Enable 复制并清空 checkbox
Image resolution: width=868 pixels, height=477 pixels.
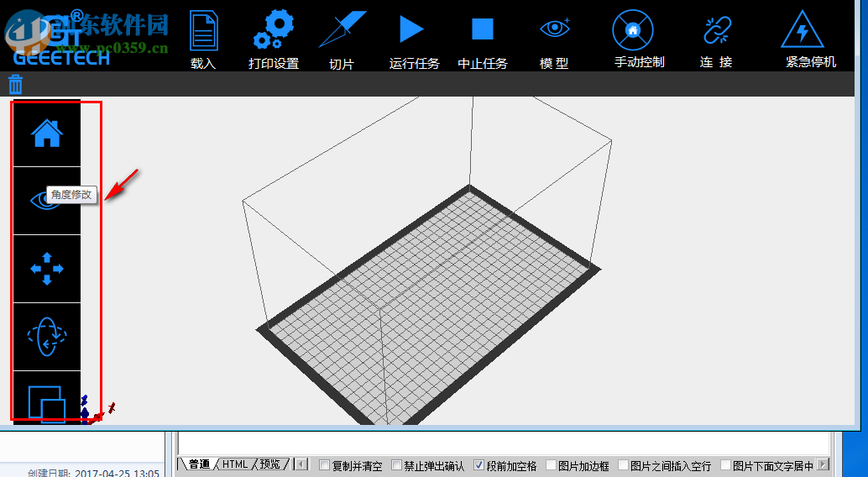point(325,465)
